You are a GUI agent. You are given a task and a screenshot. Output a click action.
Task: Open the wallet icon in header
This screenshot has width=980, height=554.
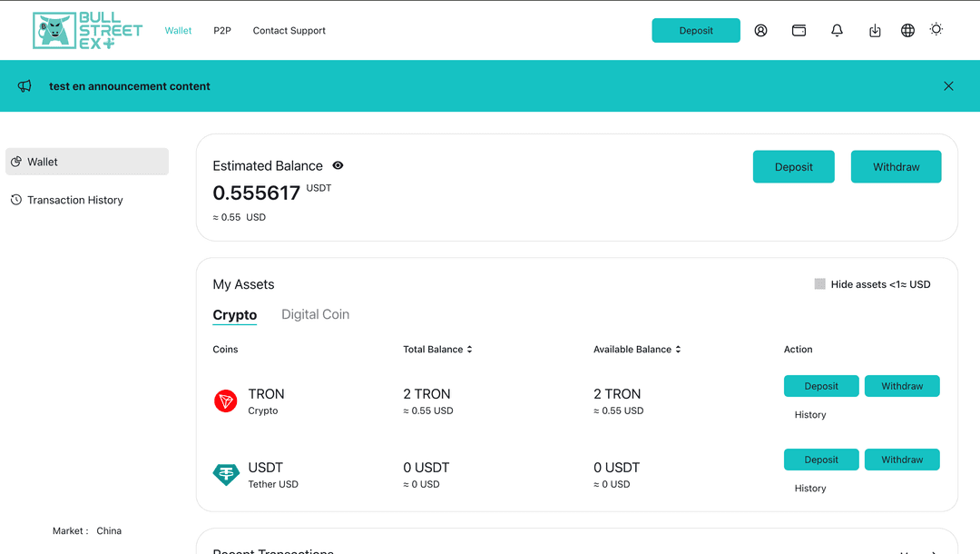pos(799,30)
